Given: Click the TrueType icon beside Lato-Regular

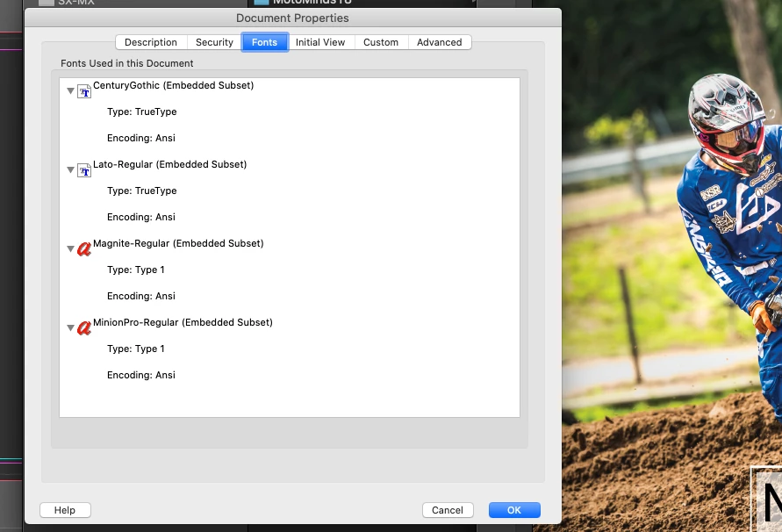Looking at the screenshot, I should (x=84, y=170).
